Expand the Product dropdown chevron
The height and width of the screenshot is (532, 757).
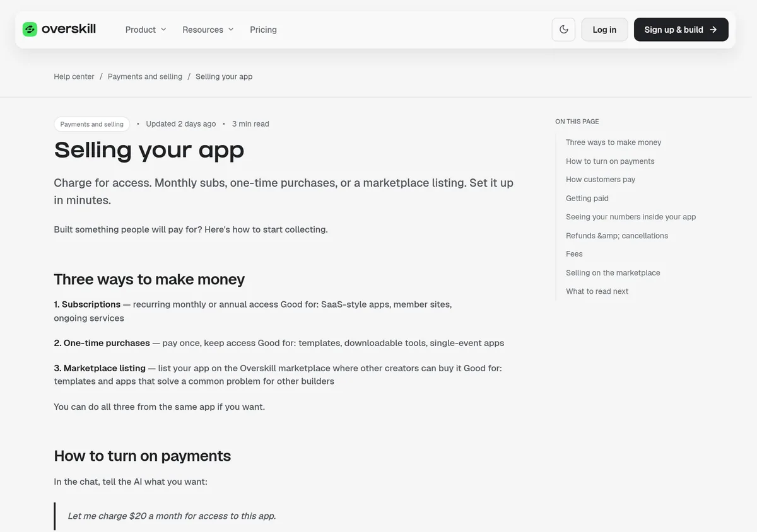163,30
